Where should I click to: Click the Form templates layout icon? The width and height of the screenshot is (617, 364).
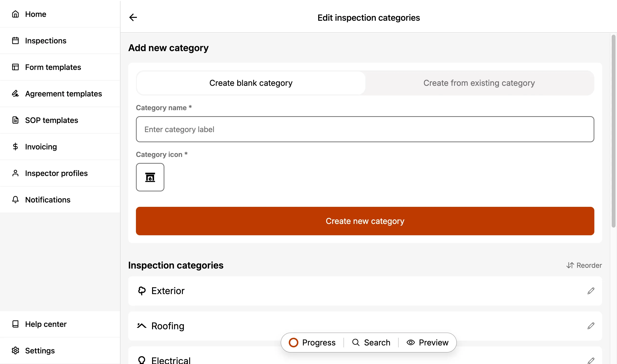click(x=15, y=67)
